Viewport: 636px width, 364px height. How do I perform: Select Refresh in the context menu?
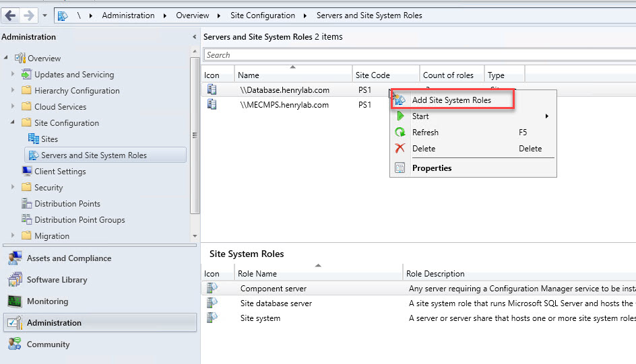coord(425,133)
